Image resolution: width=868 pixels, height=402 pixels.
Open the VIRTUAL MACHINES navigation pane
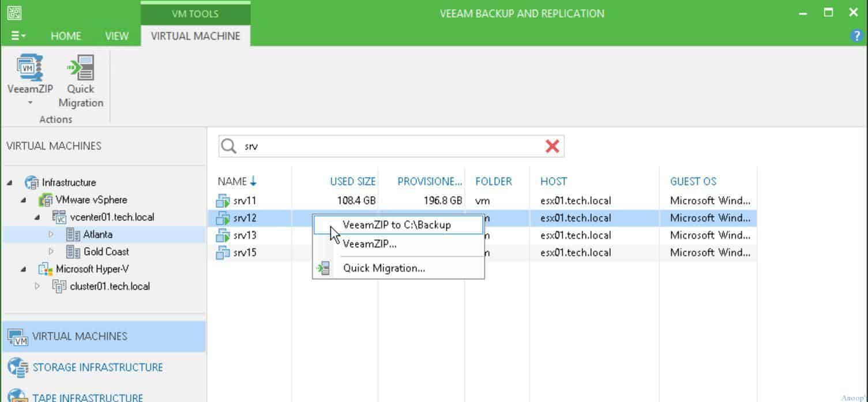[103, 336]
